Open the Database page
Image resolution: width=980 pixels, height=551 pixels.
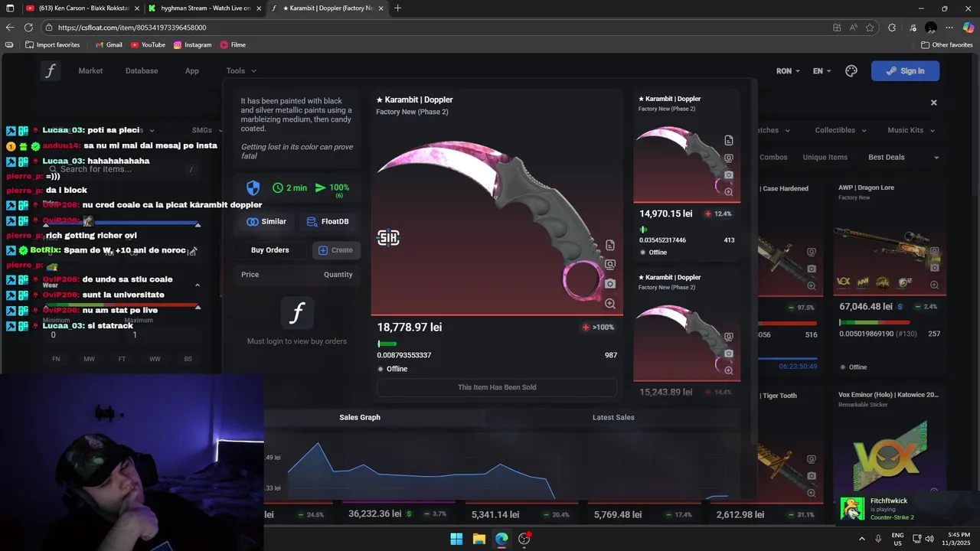tap(142, 71)
